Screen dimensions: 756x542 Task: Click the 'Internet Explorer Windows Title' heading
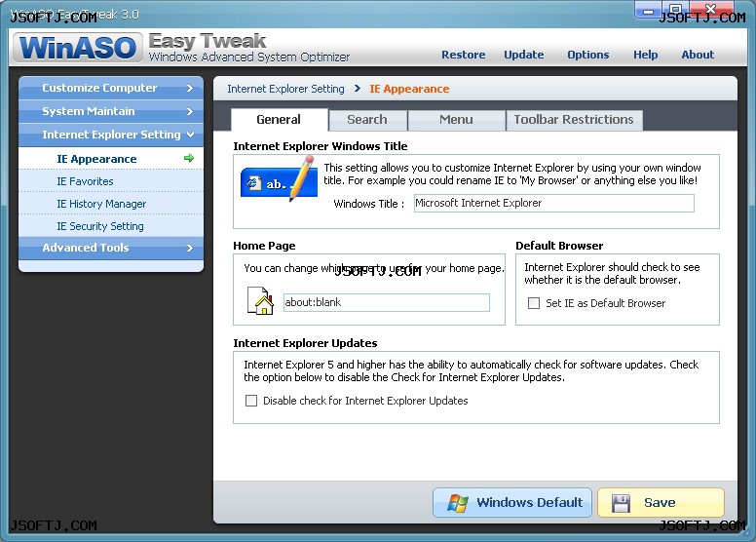[x=321, y=146]
